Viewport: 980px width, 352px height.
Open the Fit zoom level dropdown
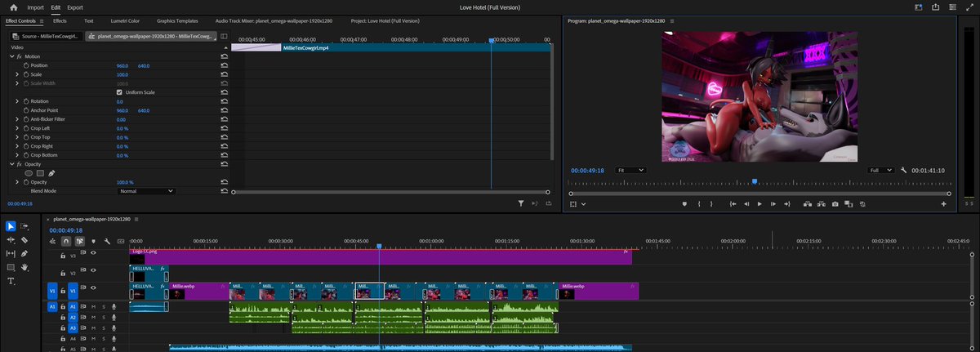point(630,170)
